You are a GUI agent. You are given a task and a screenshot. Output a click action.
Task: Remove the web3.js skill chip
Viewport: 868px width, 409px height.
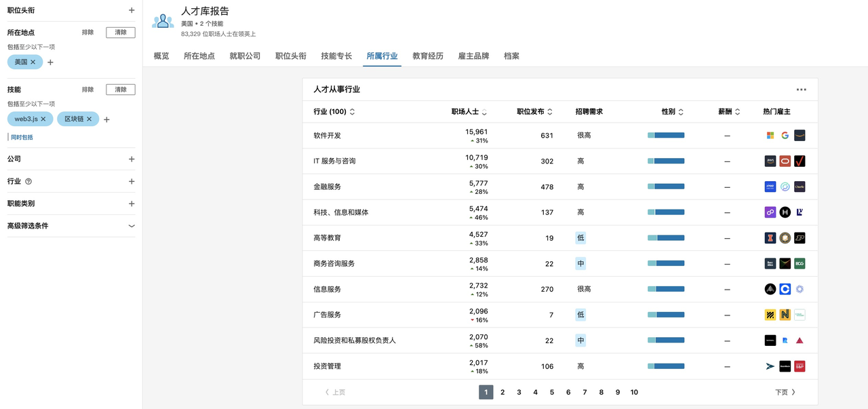[x=43, y=119]
